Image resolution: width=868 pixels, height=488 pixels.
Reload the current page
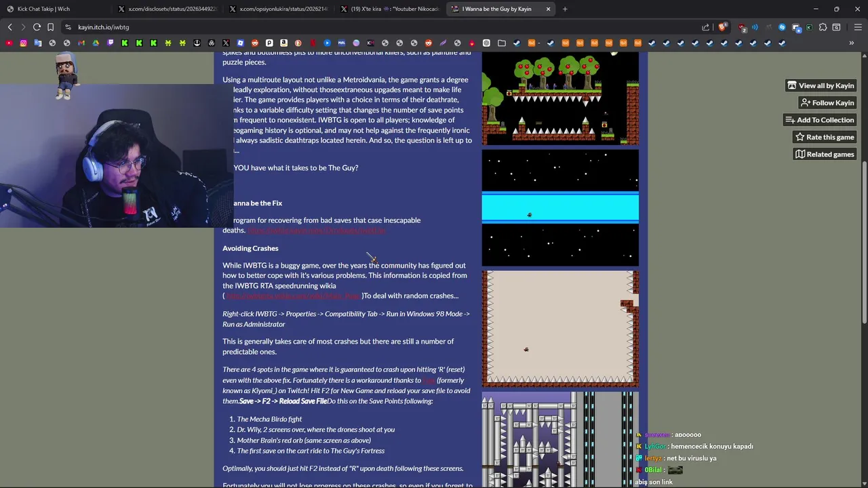37,27
